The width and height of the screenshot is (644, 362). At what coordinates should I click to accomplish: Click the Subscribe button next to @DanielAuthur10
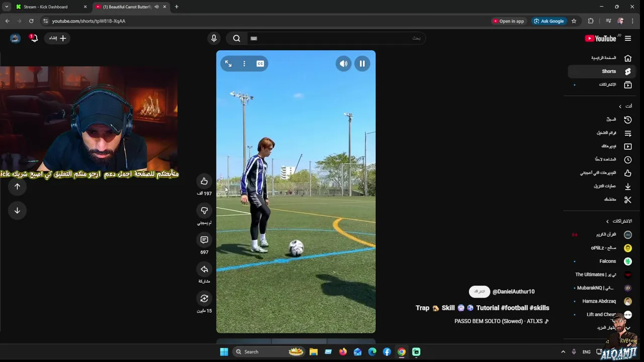tap(479, 292)
